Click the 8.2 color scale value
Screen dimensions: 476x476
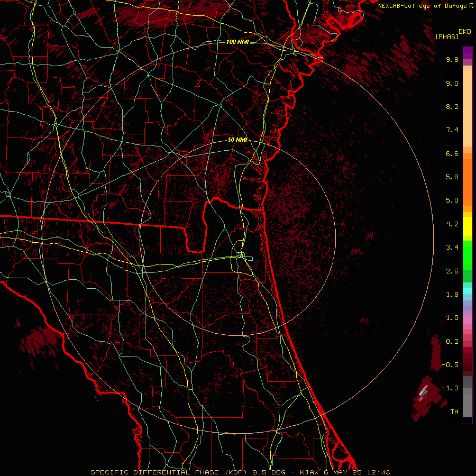click(452, 106)
